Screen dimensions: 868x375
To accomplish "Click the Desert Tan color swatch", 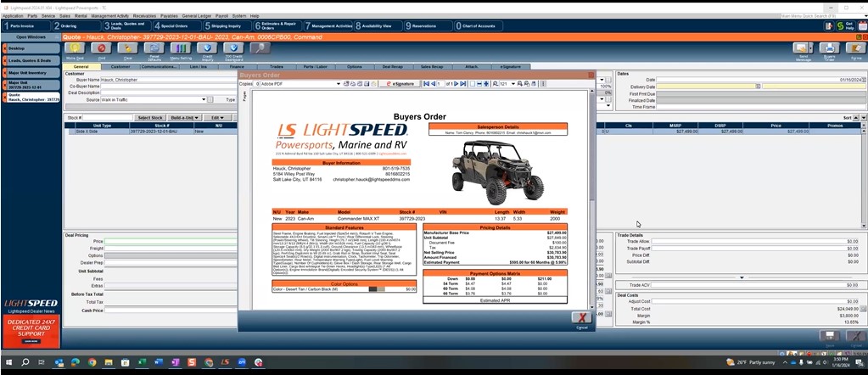I will (x=377, y=289).
